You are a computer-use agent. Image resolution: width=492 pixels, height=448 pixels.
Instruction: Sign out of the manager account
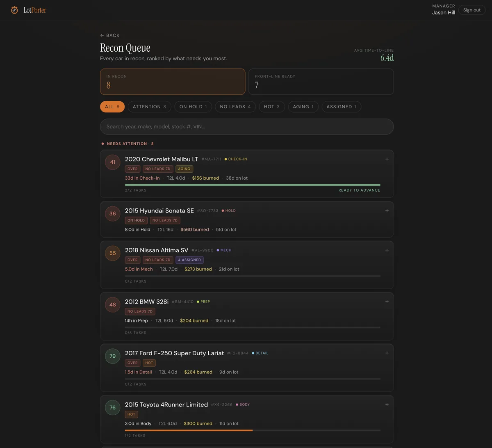471,10
